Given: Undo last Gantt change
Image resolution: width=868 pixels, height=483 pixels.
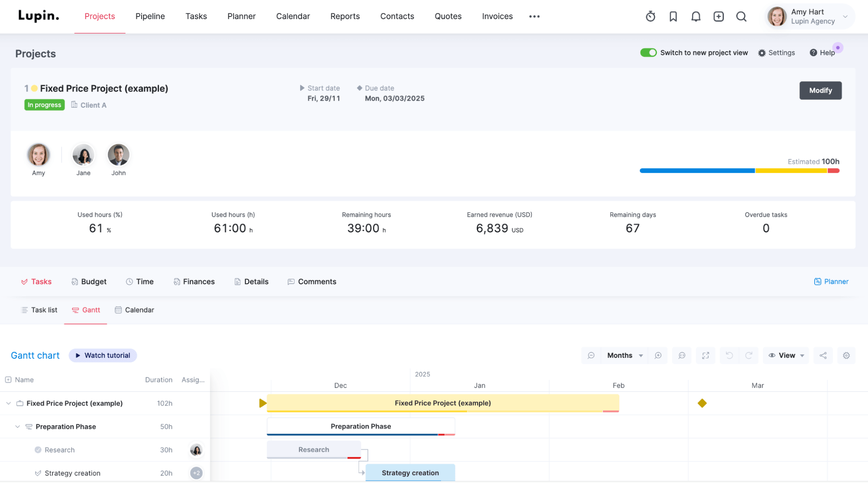Looking at the screenshot, I should coord(729,355).
